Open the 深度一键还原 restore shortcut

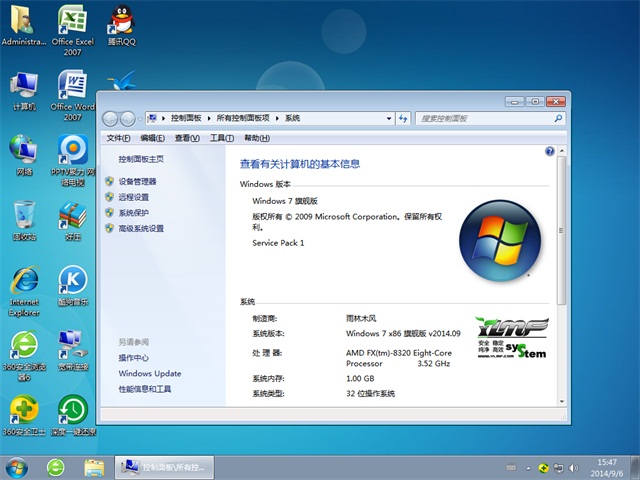click(x=73, y=416)
